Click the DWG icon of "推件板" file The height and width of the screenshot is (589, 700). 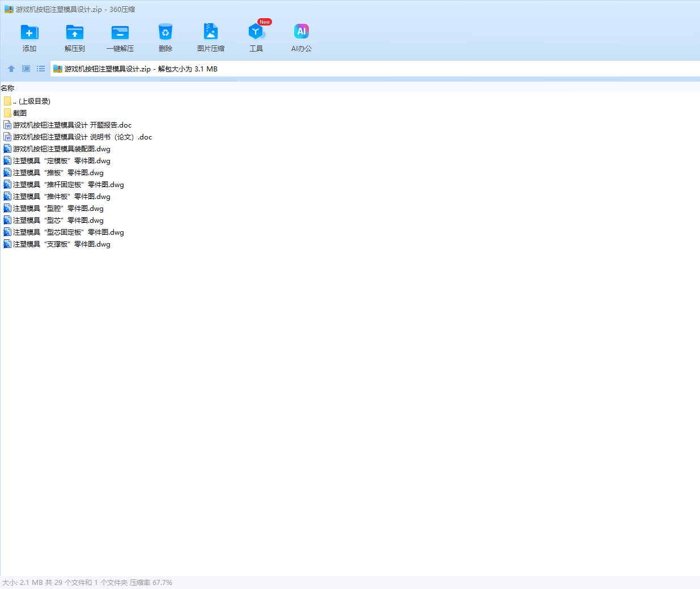point(7,196)
